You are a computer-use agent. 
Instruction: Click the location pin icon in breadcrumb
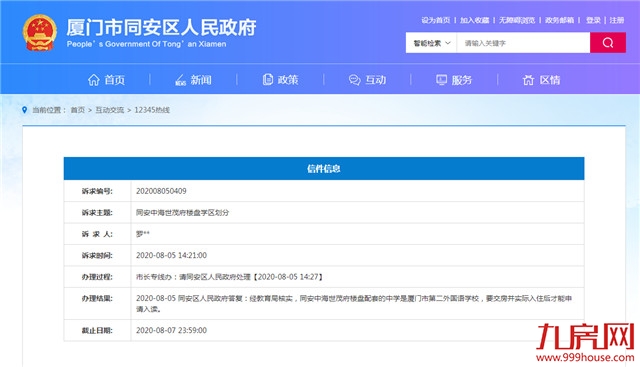click(x=24, y=110)
